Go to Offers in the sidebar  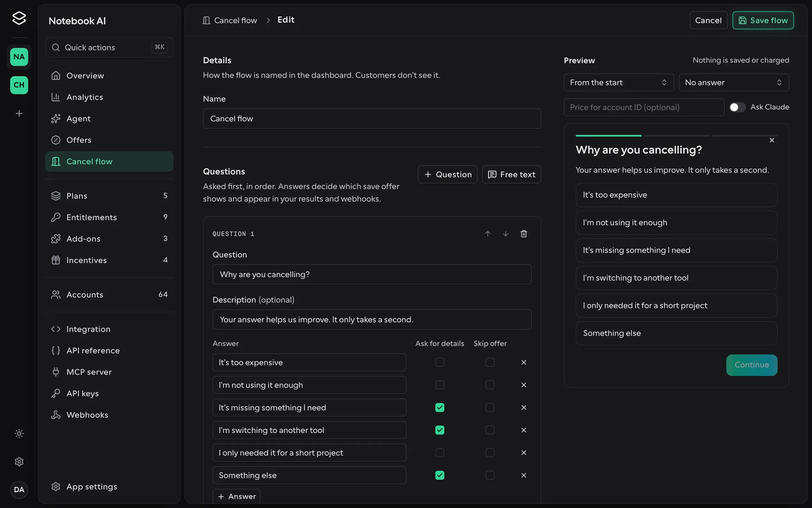point(109,140)
